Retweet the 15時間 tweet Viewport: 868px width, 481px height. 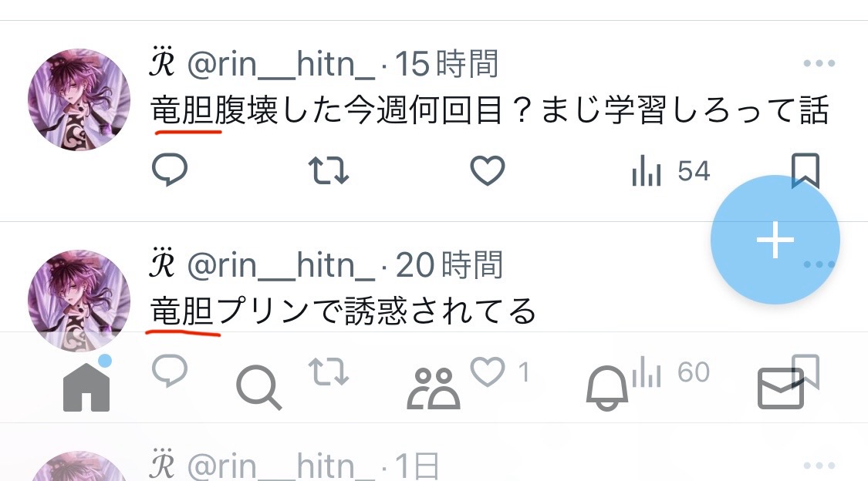pyautogui.click(x=328, y=170)
